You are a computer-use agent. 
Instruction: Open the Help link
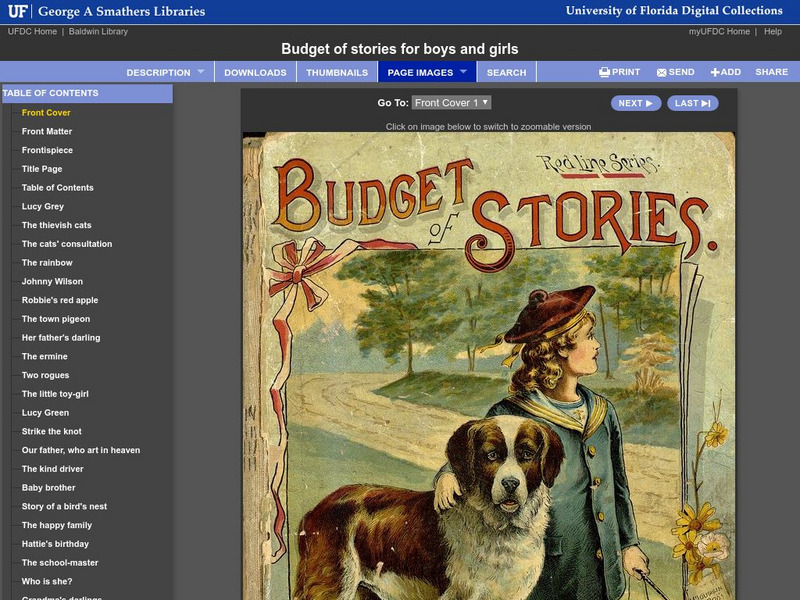click(x=773, y=32)
